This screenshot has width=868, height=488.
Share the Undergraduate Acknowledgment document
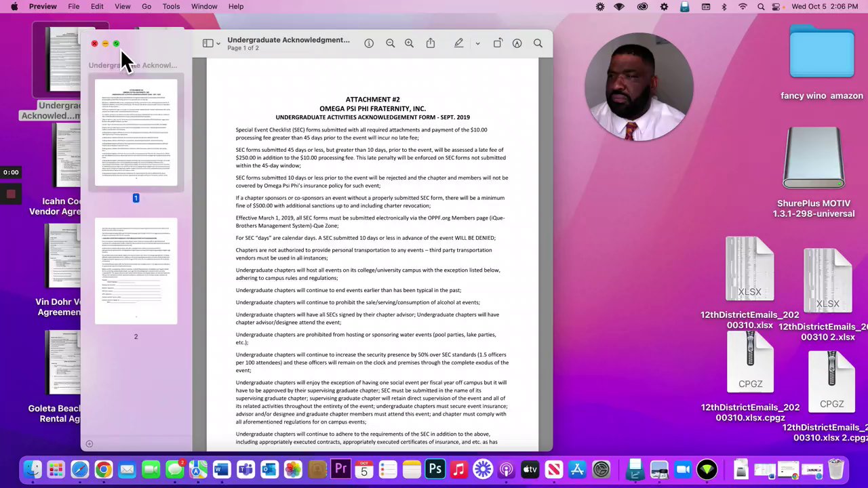pos(431,43)
